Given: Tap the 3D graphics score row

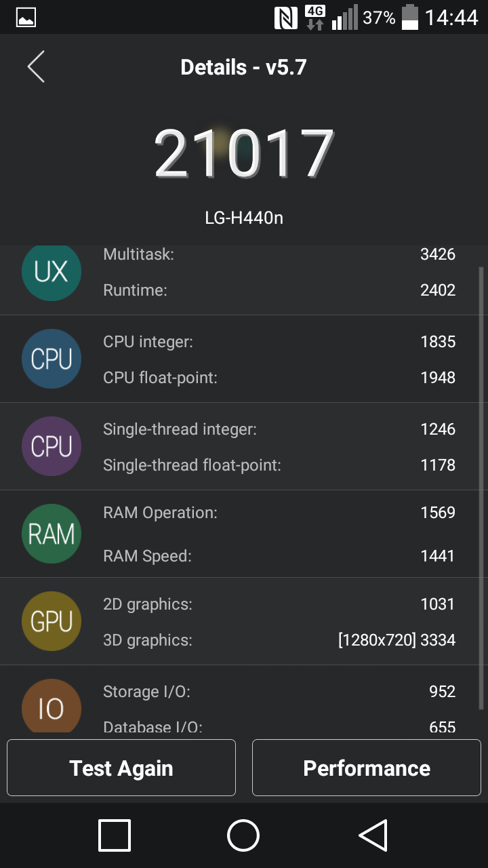Looking at the screenshot, I should click(x=279, y=639).
